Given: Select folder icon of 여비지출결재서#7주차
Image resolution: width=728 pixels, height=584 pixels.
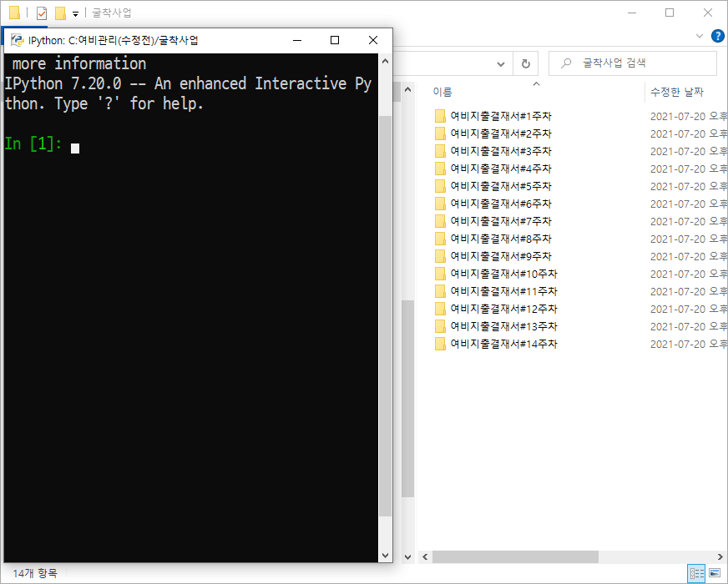Looking at the screenshot, I should pos(440,221).
